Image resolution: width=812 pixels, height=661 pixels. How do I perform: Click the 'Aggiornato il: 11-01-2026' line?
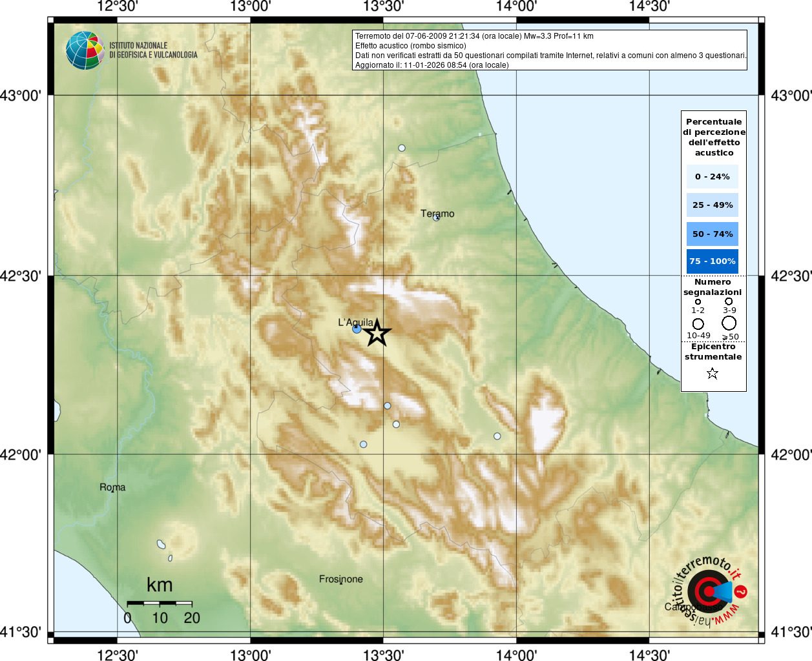pyautogui.click(x=432, y=65)
